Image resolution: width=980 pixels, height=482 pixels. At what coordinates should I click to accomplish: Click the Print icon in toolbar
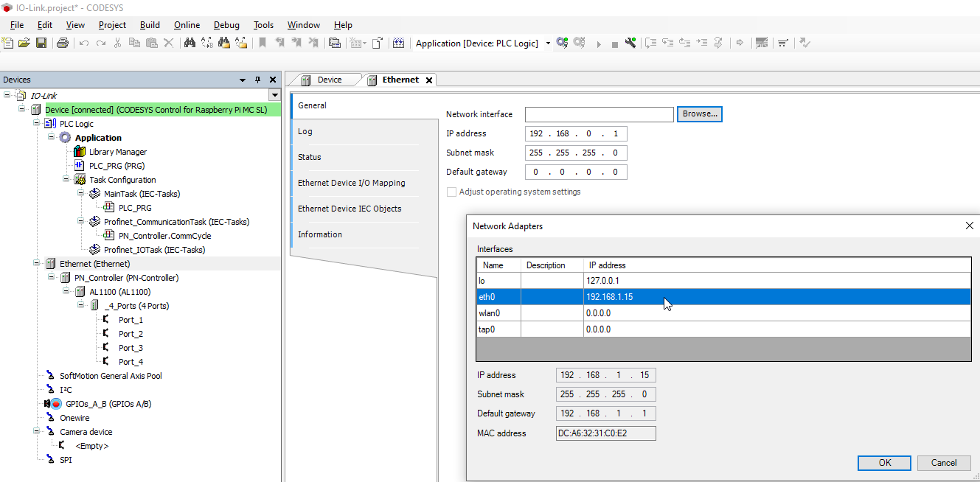point(63,43)
